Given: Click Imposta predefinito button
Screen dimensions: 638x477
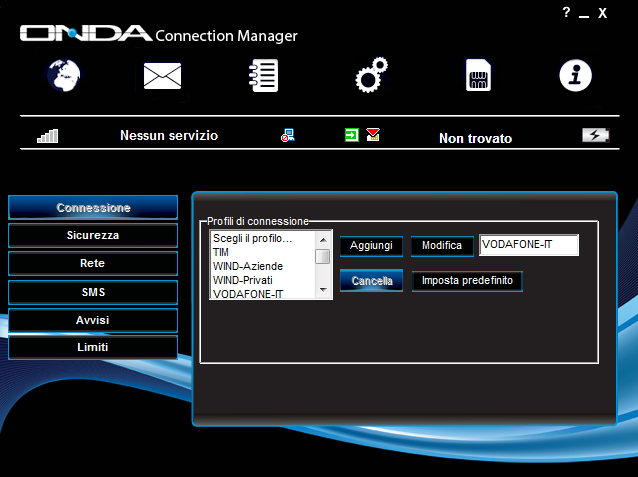Looking at the screenshot, I should click(x=467, y=281).
